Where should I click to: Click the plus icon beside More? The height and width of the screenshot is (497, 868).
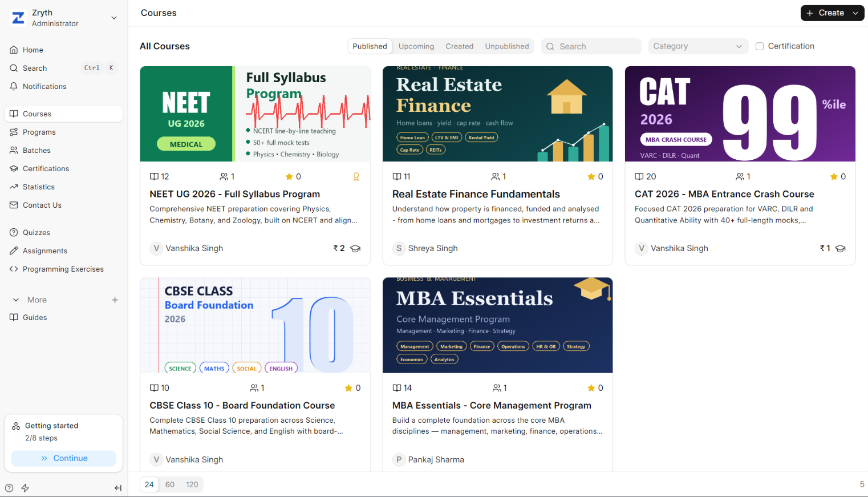[x=115, y=300]
